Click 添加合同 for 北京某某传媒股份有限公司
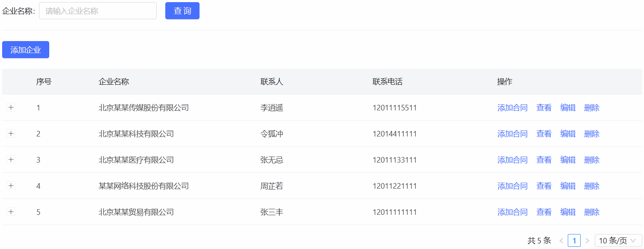 pos(512,108)
